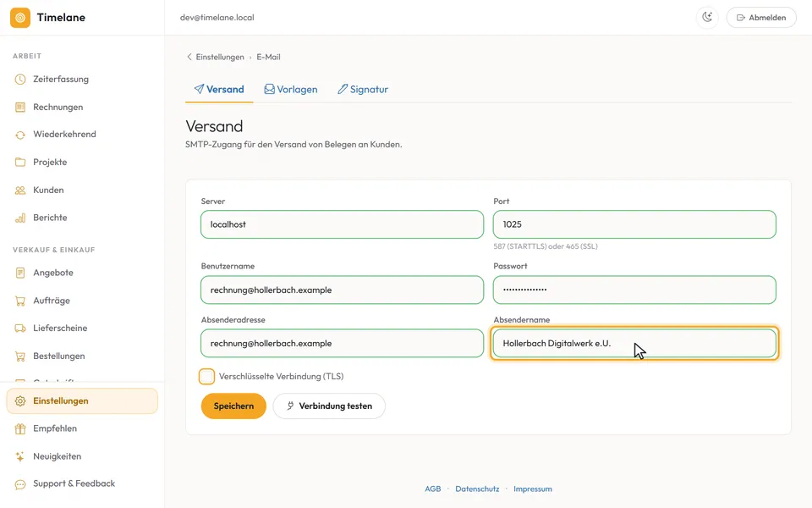Open Zeiterfassung clock icon in sidebar
Viewport: 812px width, 508px height.
click(x=20, y=80)
